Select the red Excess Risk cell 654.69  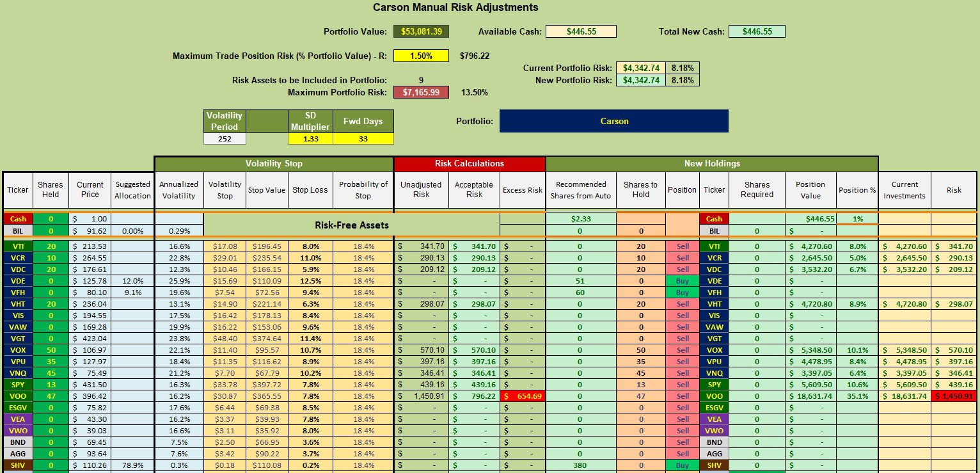[x=522, y=396]
